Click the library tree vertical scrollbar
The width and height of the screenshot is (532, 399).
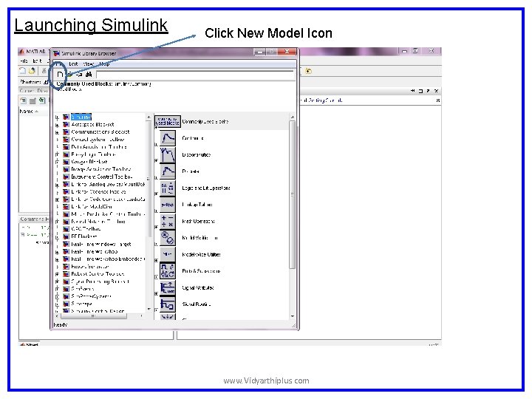coord(149,178)
